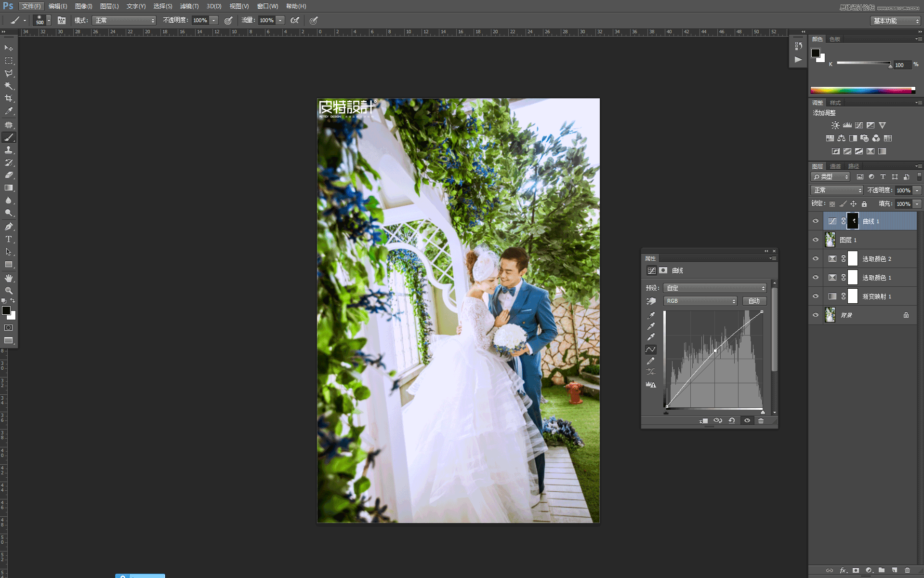
Task: Select the Horizontal Type tool
Action: coord(9,239)
